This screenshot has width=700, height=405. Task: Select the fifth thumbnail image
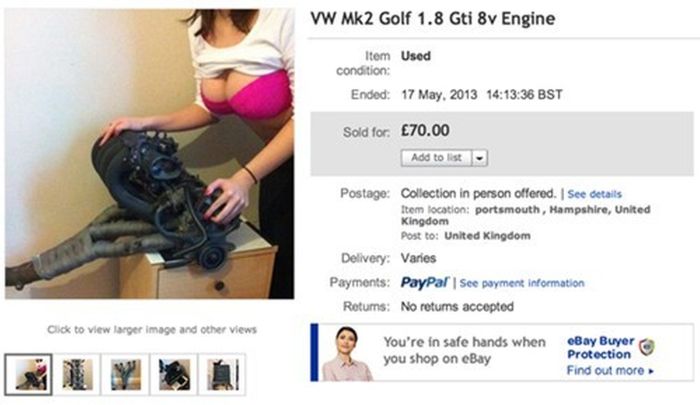pyautogui.click(x=222, y=375)
